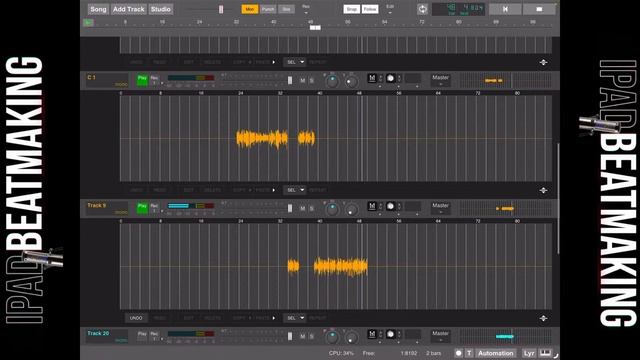Click the rewind to start transport button
This screenshot has width=640, height=360.
505,9
